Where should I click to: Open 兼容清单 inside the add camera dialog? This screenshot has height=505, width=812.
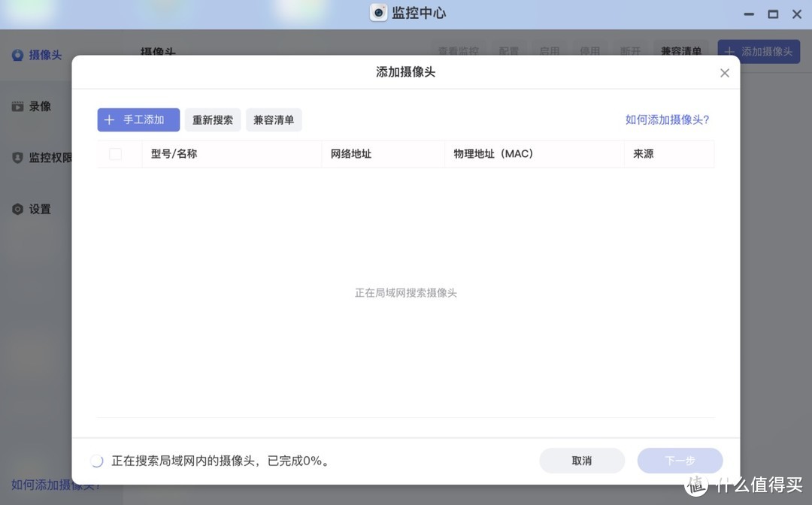274,120
